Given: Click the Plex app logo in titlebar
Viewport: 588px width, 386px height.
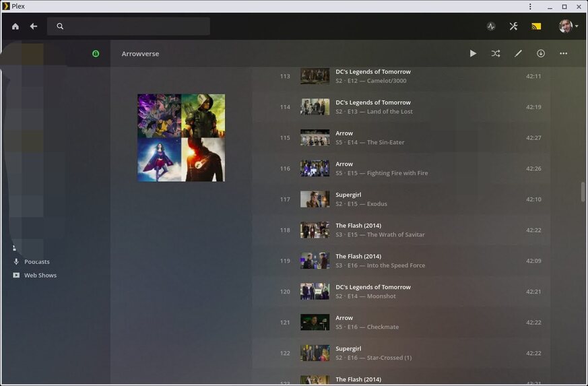Looking at the screenshot, I should pos(5,6).
